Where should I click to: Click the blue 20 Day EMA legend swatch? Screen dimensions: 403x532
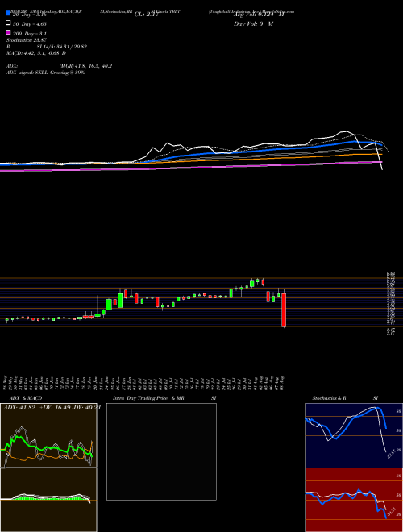click(8, 13)
